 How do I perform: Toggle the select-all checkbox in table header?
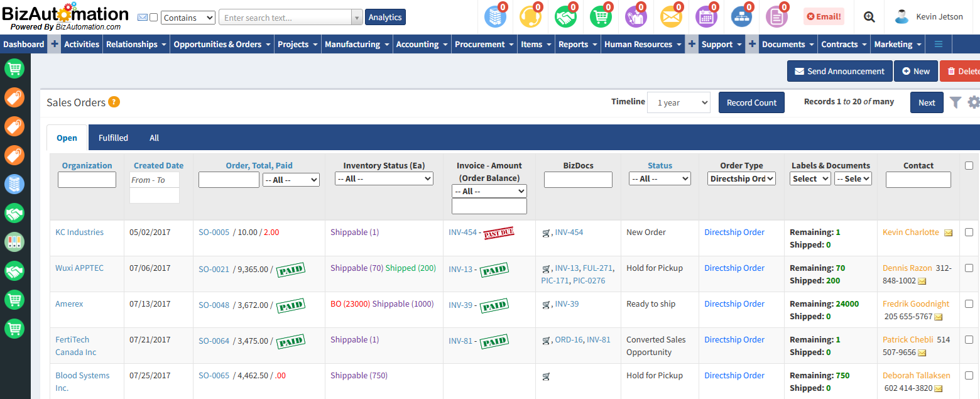coord(969,165)
